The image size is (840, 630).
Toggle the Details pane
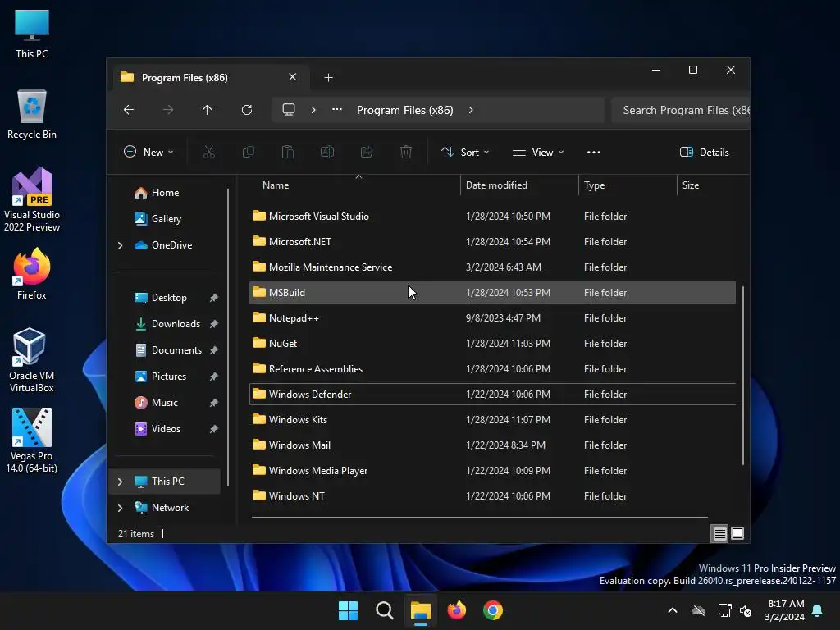pos(704,152)
